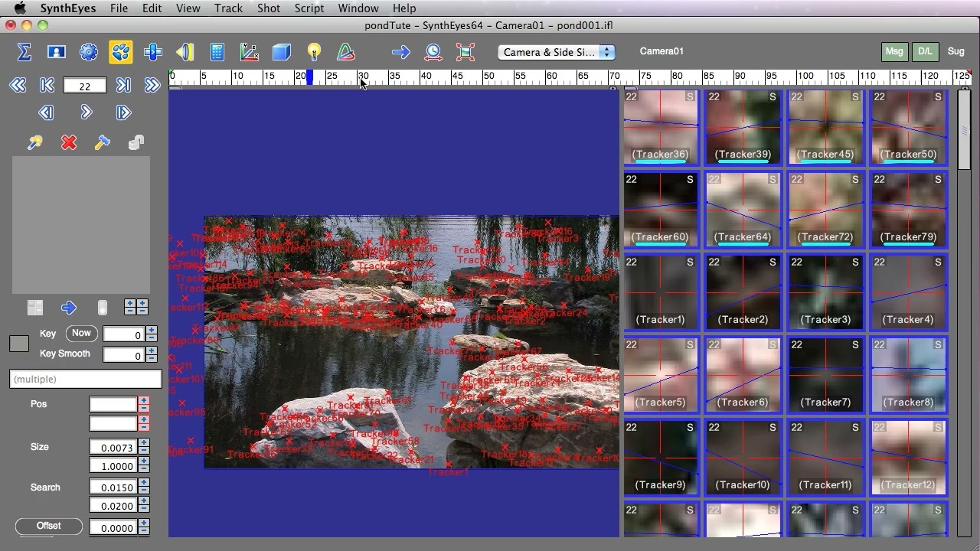This screenshot has height=551, width=980.
Task: Select the Tracker36 thumbnail
Action: 661,128
